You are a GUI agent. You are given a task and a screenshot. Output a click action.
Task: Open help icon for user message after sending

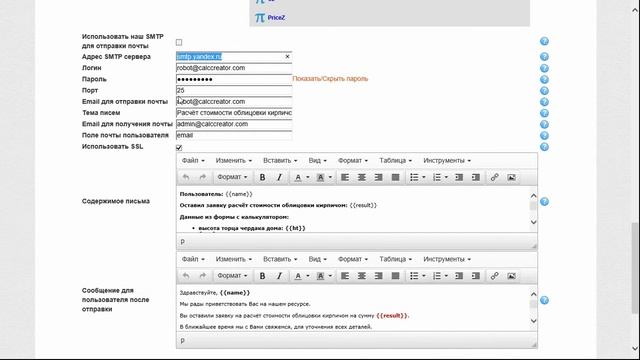pyautogui.click(x=544, y=300)
